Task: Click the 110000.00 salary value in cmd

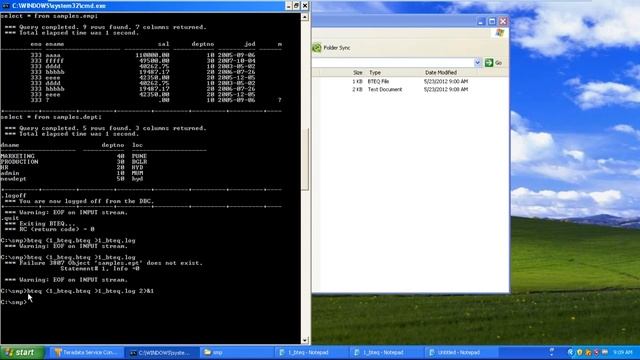Action: coord(152,55)
